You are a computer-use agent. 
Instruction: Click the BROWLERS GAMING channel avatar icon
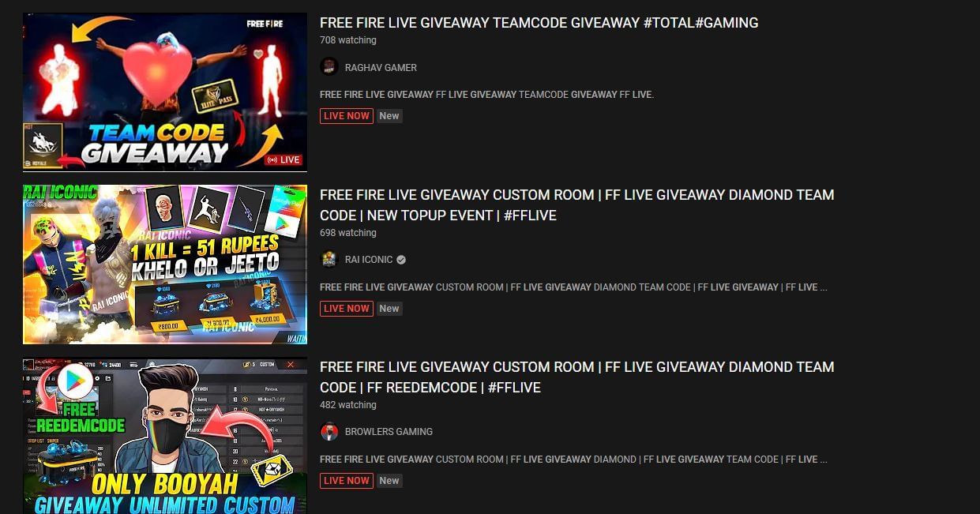(329, 432)
